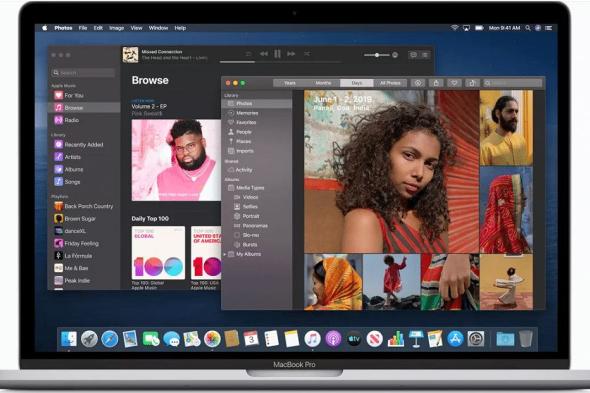Open Top 100 Global playlist thumbnail
This screenshot has width=590, height=393.
158,253
